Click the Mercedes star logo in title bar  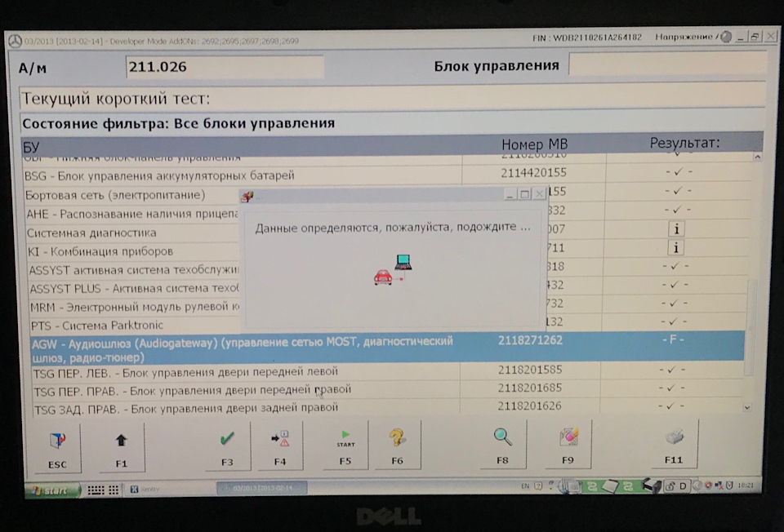tap(15, 41)
